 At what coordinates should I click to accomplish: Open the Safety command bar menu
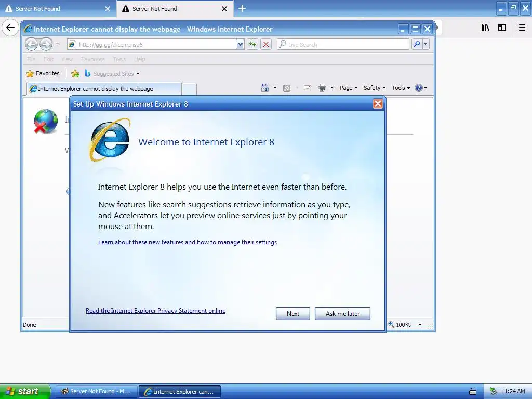pos(375,88)
